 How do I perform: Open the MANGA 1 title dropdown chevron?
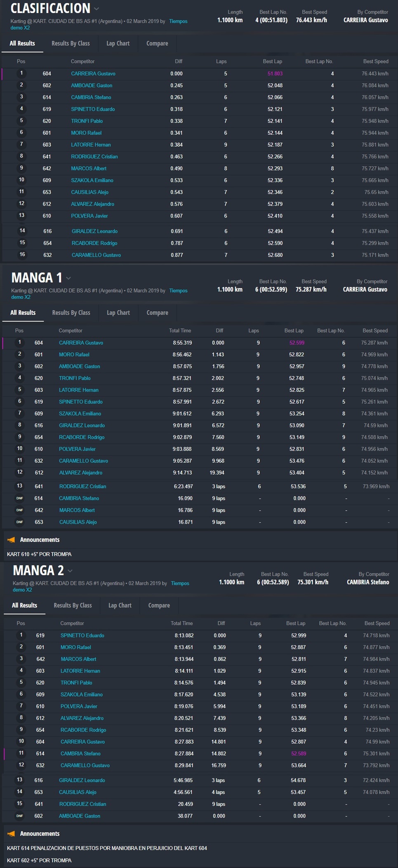(68, 278)
